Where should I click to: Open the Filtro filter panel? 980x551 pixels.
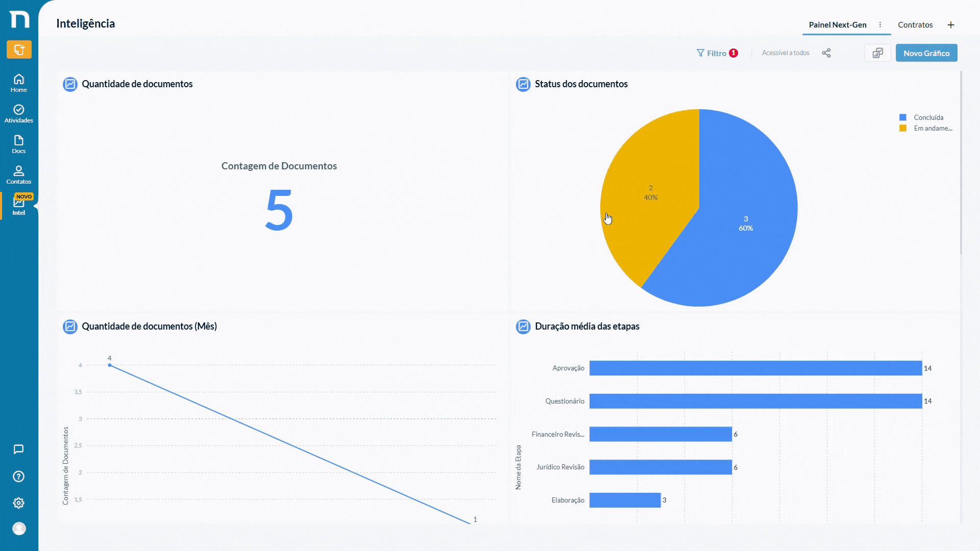point(717,53)
